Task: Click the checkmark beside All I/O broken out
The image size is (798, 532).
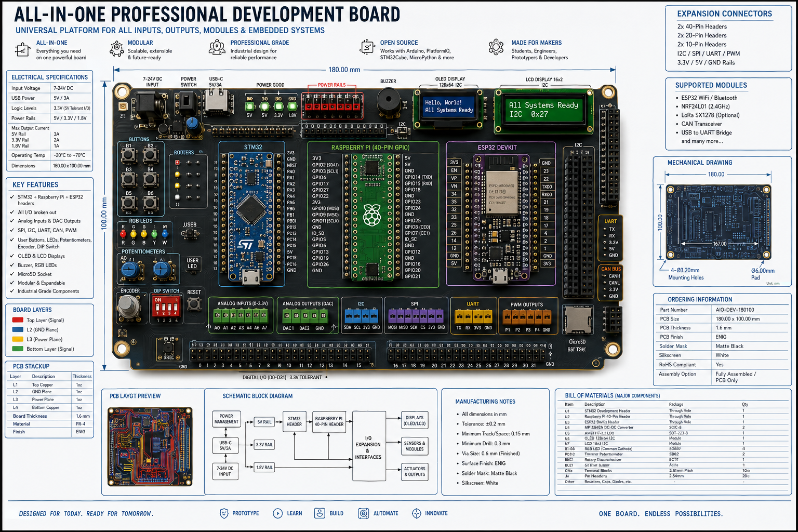Action: click(x=12, y=212)
